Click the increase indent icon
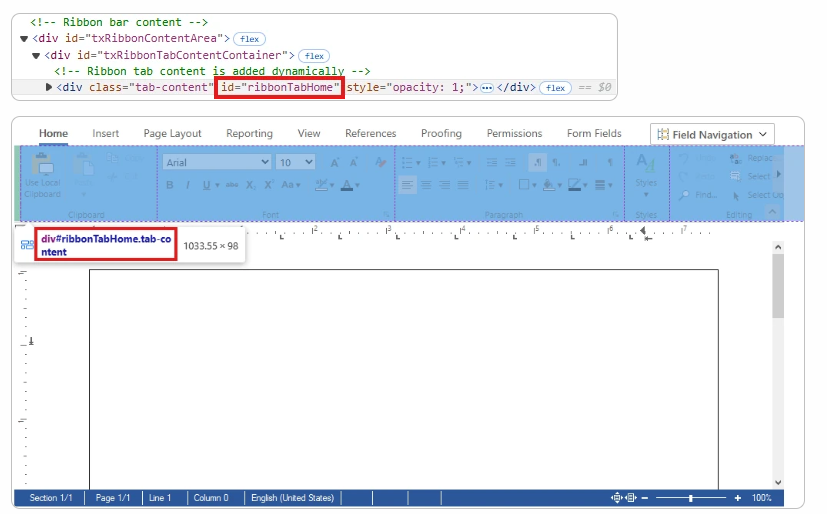The height and width of the screenshot is (514, 827). [x=510, y=162]
